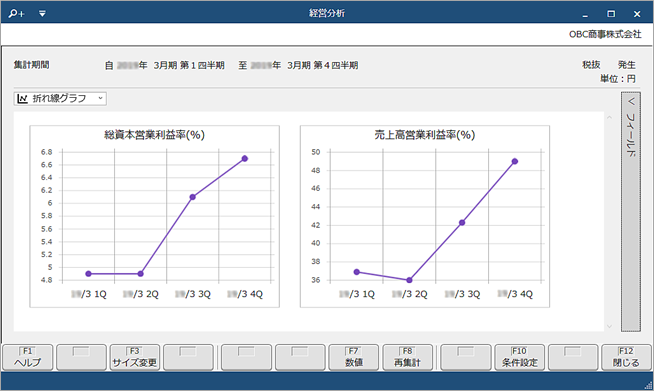Click the scroll down arrow of the chart area

pos(609,326)
